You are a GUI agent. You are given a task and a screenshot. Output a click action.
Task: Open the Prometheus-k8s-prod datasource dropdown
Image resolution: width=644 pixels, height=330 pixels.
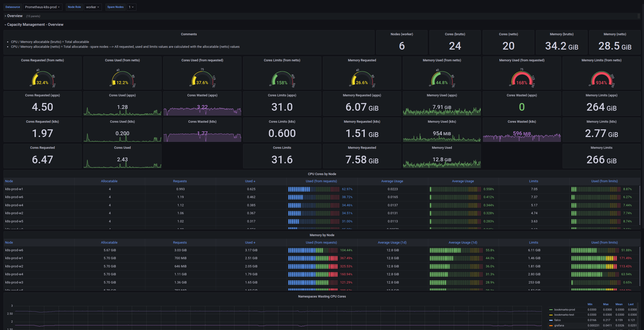[x=42, y=7]
